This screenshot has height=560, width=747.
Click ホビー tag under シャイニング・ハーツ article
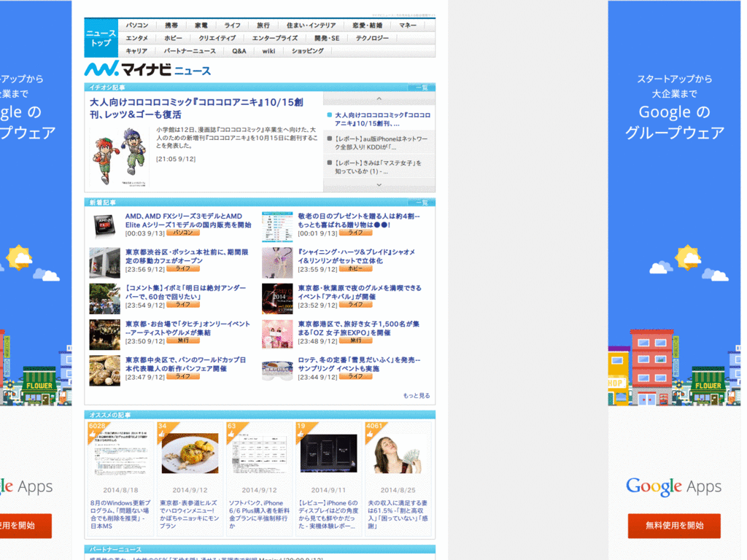355,268
